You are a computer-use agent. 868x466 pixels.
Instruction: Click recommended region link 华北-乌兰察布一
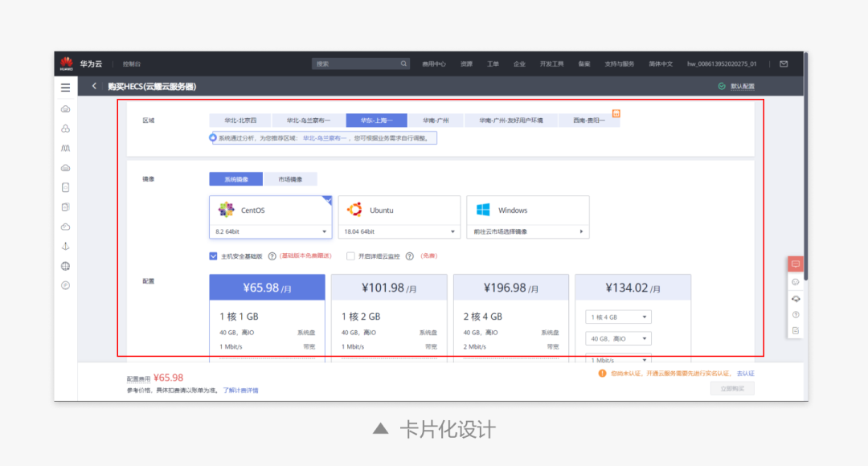pyautogui.click(x=325, y=138)
